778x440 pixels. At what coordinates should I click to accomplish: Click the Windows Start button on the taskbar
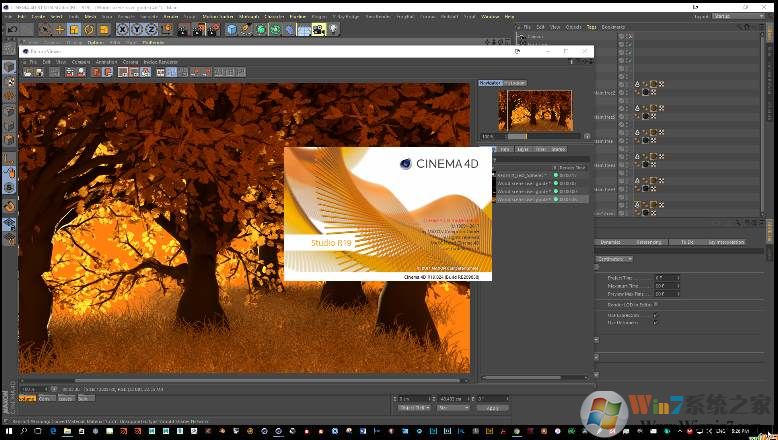click(x=8, y=432)
